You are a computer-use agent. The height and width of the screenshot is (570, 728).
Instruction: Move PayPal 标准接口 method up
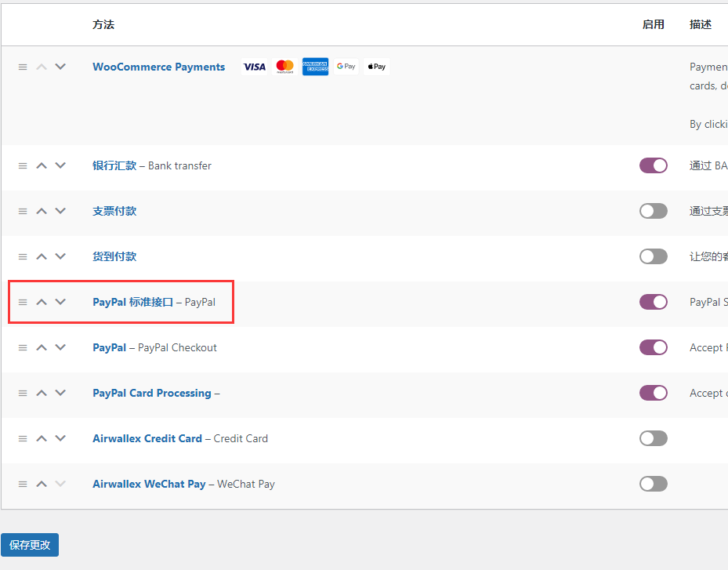point(42,302)
